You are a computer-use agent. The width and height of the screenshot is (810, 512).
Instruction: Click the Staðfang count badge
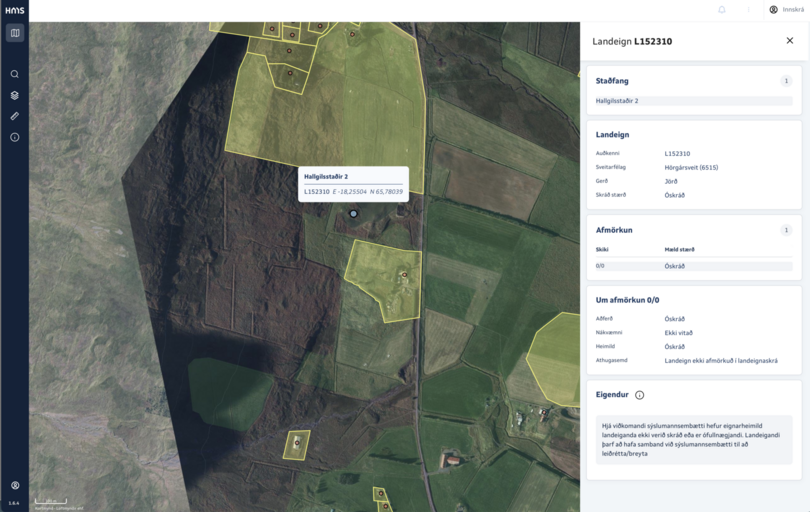point(786,81)
